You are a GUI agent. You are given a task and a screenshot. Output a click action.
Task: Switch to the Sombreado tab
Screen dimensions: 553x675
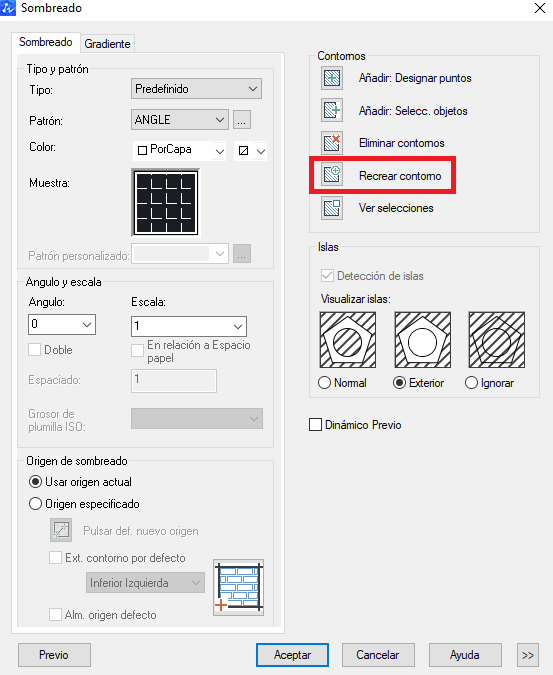[46, 42]
